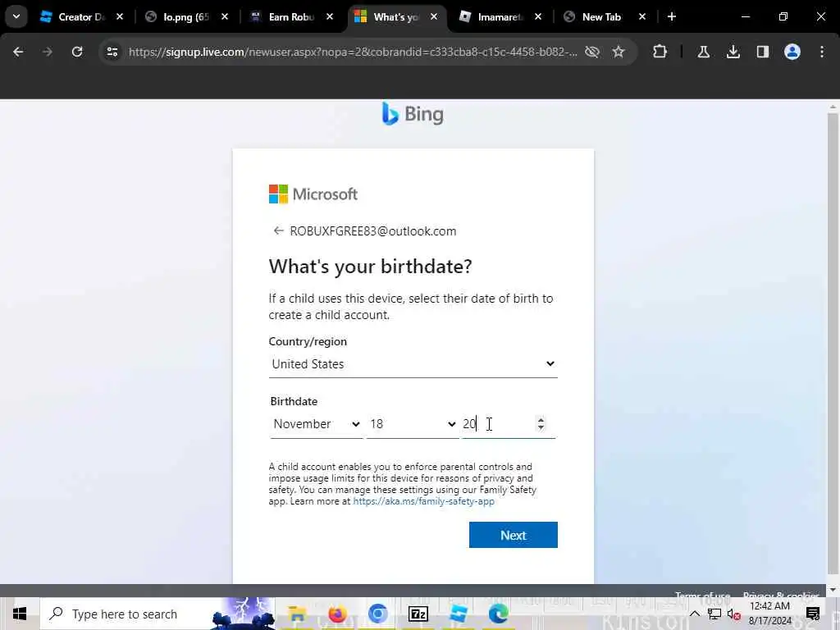The width and height of the screenshot is (840, 630).
Task: Reload the current page
Action: click(77, 52)
